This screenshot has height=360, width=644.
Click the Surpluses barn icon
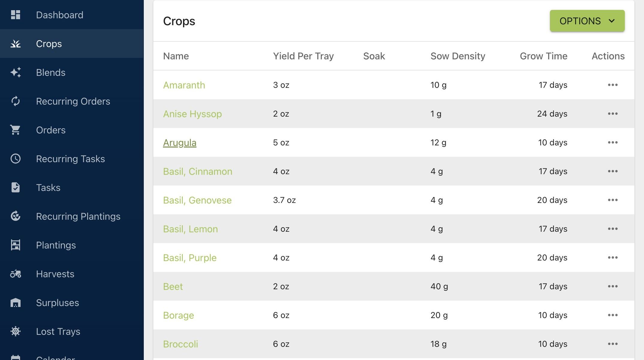pos(15,302)
